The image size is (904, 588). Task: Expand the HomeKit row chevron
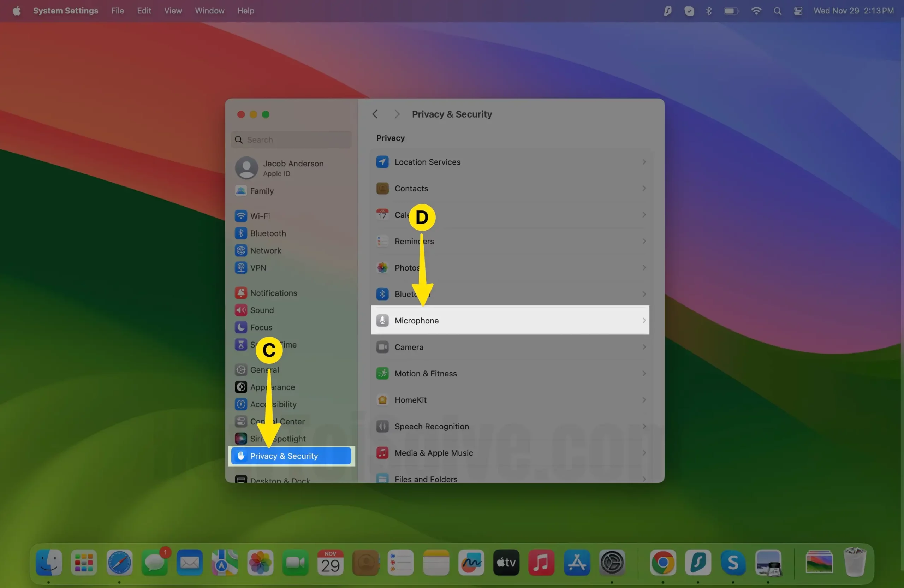click(644, 400)
